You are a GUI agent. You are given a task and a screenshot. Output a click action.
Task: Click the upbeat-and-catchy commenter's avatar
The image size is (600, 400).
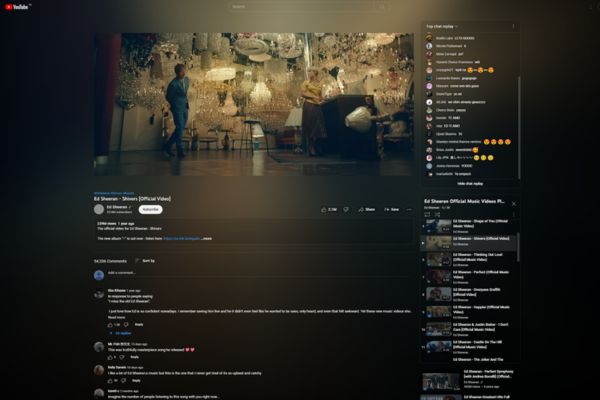pos(99,371)
